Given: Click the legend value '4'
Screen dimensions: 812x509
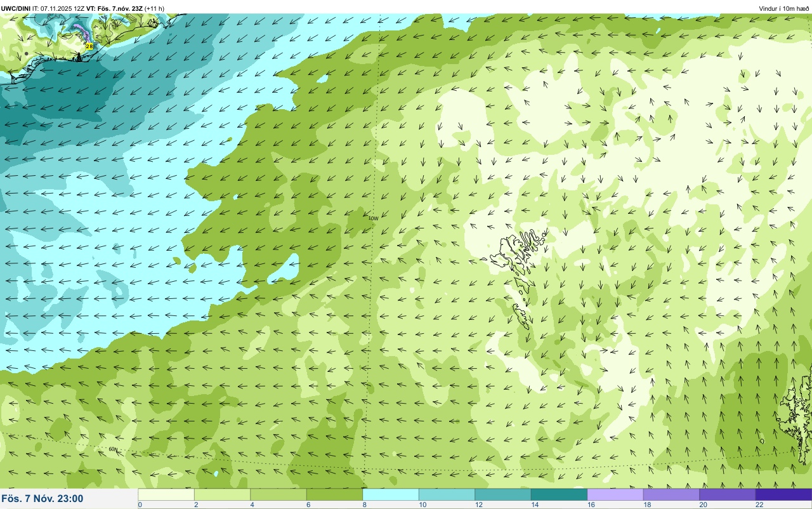Looking at the screenshot, I should [252, 505].
